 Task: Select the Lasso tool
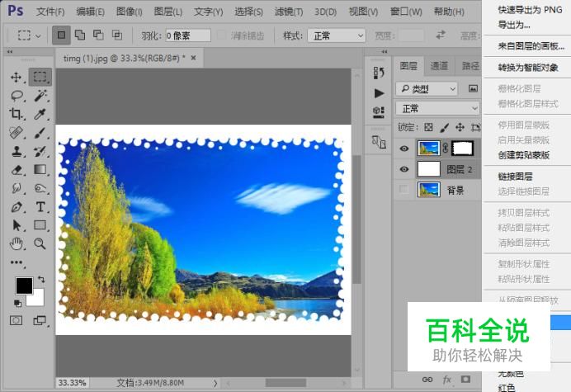pyautogui.click(x=17, y=96)
